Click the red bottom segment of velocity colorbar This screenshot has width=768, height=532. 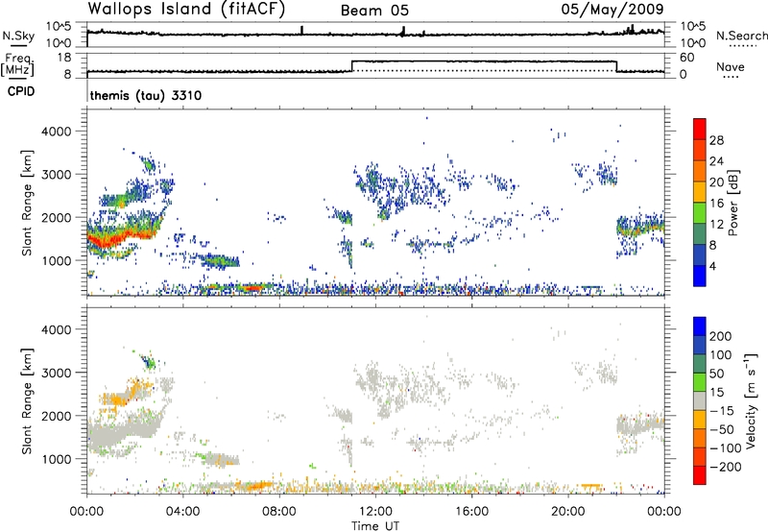click(700, 475)
